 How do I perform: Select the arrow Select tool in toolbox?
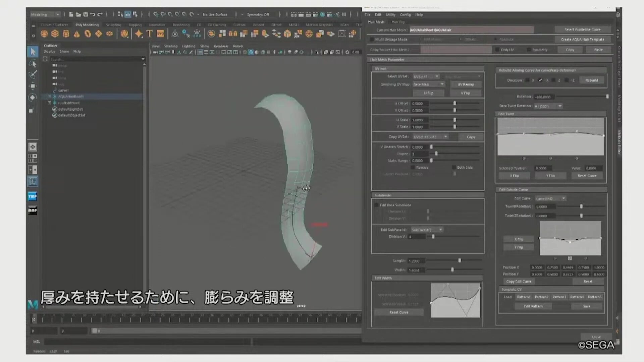[33, 52]
